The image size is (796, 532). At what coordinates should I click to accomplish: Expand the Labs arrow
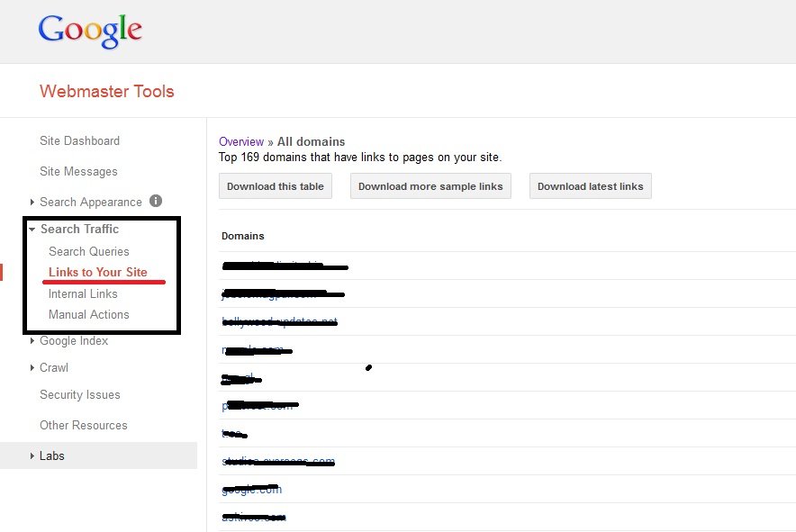pos(32,455)
